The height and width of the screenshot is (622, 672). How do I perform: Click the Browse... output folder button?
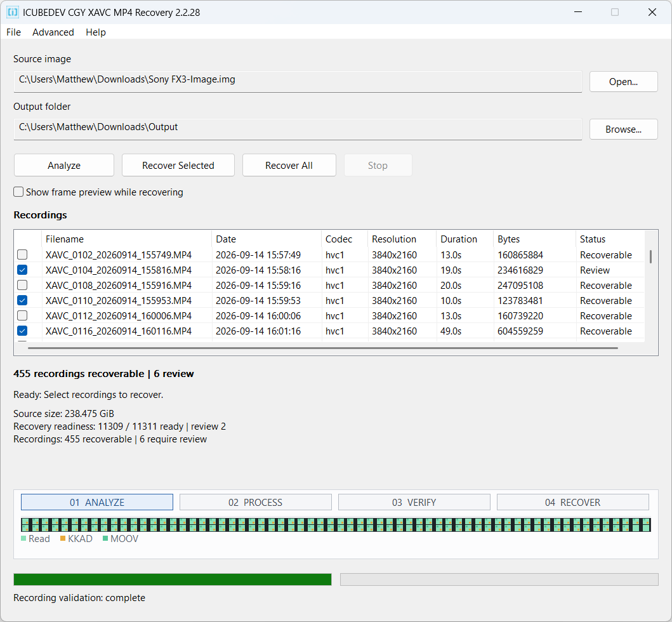pyautogui.click(x=623, y=129)
